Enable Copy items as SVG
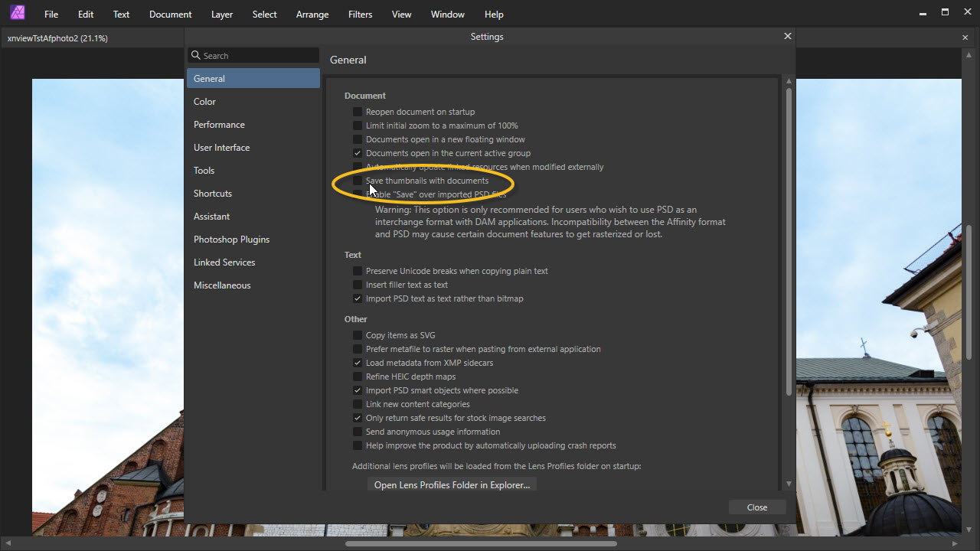Screen dimensions: 980x551 (x=358, y=335)
